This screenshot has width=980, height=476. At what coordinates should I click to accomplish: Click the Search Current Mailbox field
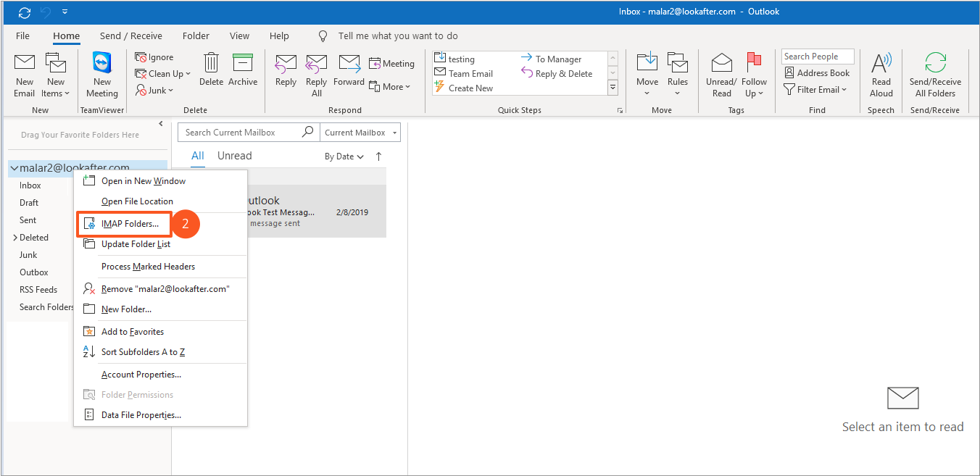click(x=248, y=133)
